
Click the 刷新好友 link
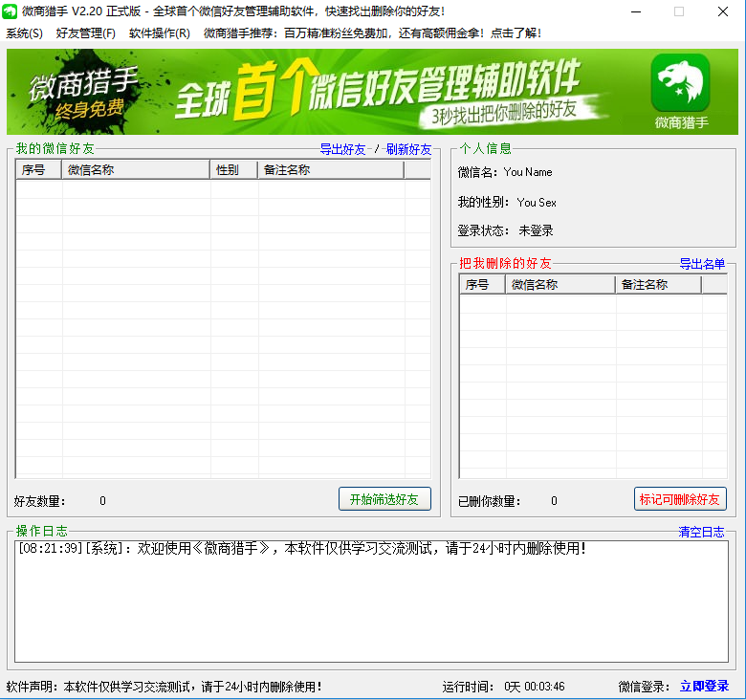(408, 149)
